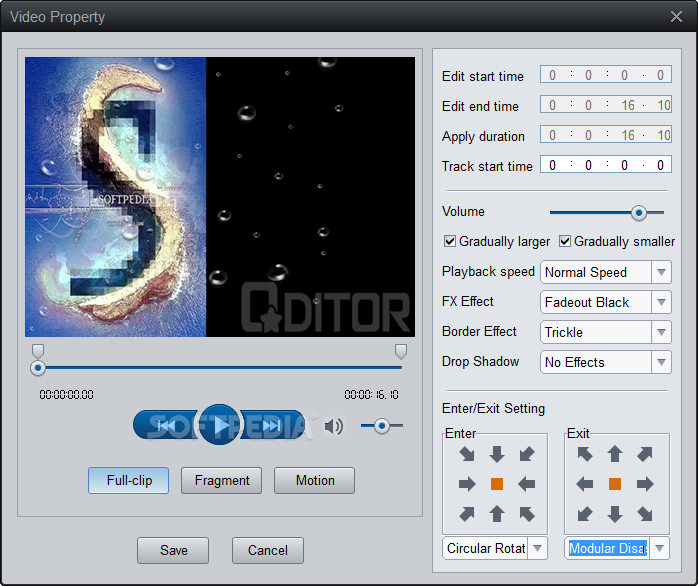698x586 pixels.
Task: Click the timeline seek position knob
Action: coord(38,368)
